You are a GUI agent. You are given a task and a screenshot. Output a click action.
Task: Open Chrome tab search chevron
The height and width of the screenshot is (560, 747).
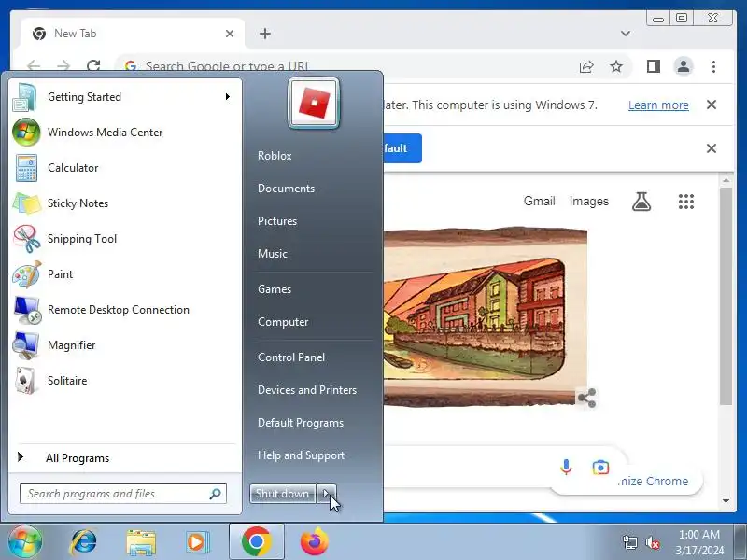click(626, 34)
